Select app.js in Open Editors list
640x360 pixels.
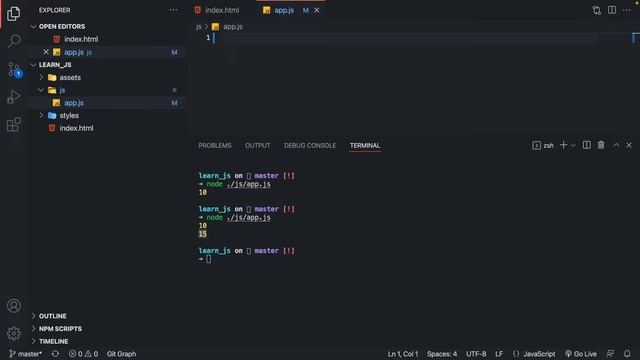(x=78, y=52)
